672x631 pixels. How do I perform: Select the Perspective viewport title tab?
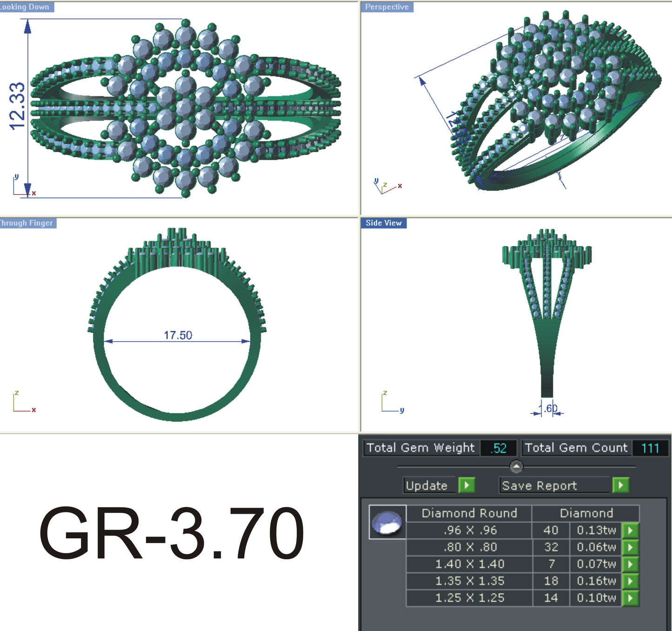tap(387, 7)
